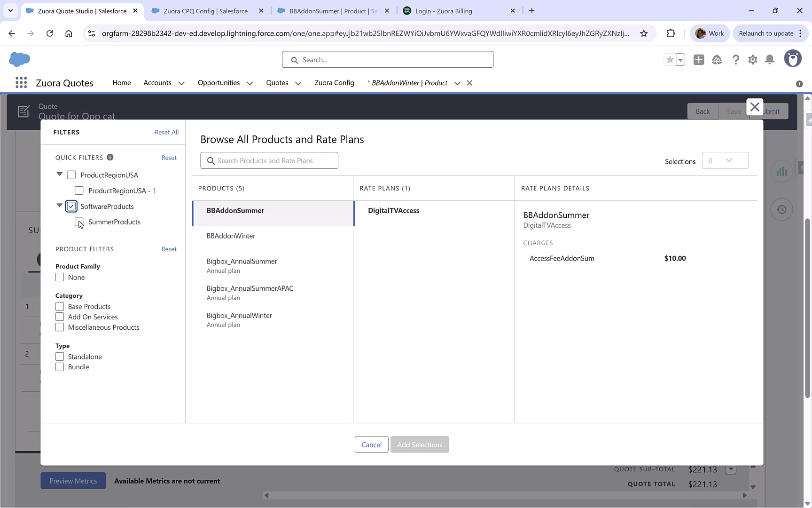Open the Selections count dropdown
Screen dimensions: 812x508
click(x=725, y=160)
